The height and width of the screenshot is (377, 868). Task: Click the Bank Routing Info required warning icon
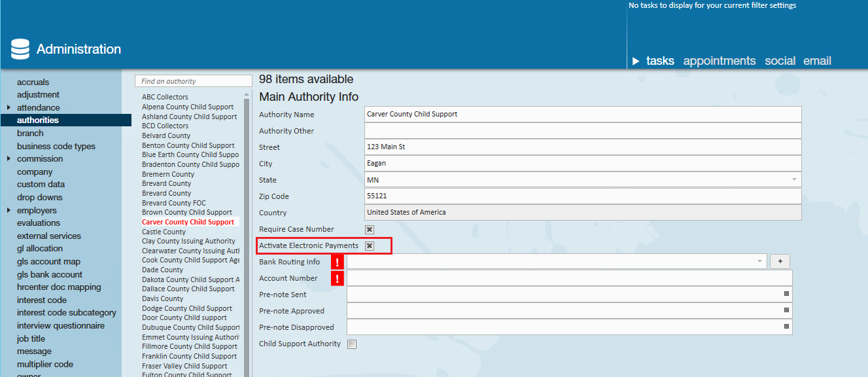pyautogui.click(x=337, y=262)
